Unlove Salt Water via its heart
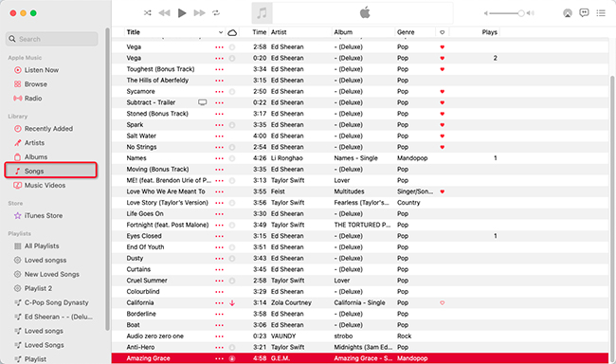 tap(442, 136)
